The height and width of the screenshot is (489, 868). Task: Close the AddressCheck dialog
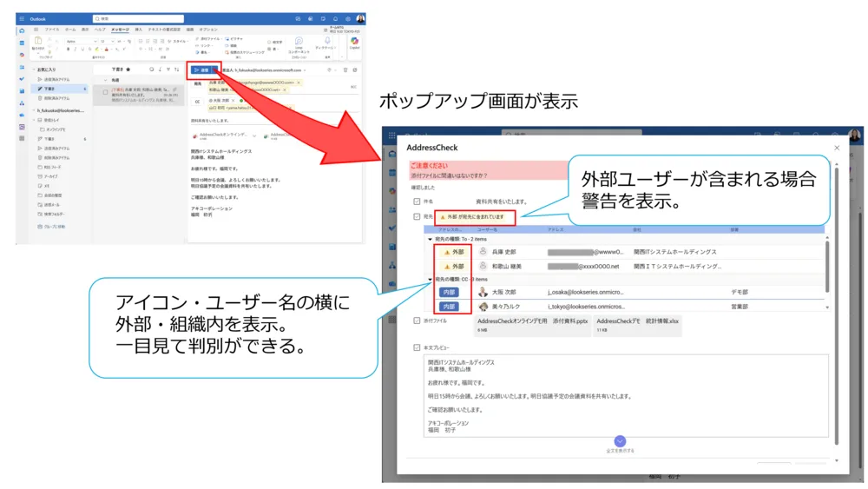coord(837,148)
